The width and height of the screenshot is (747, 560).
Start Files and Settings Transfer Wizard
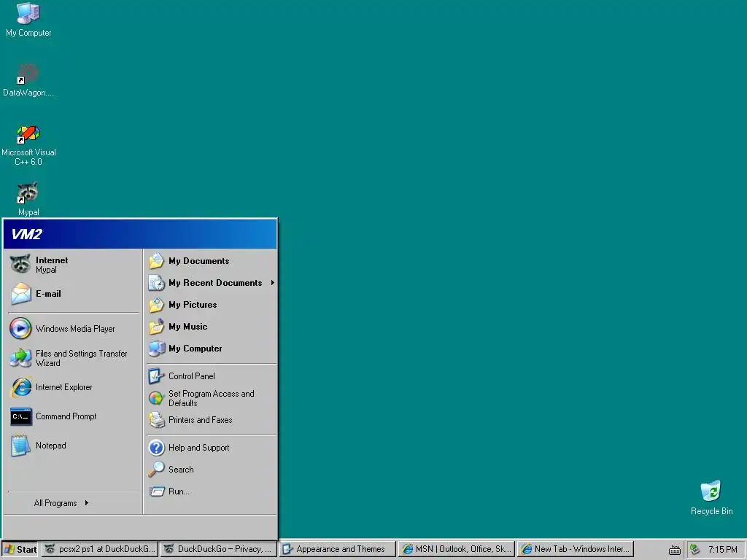point(74,358)
